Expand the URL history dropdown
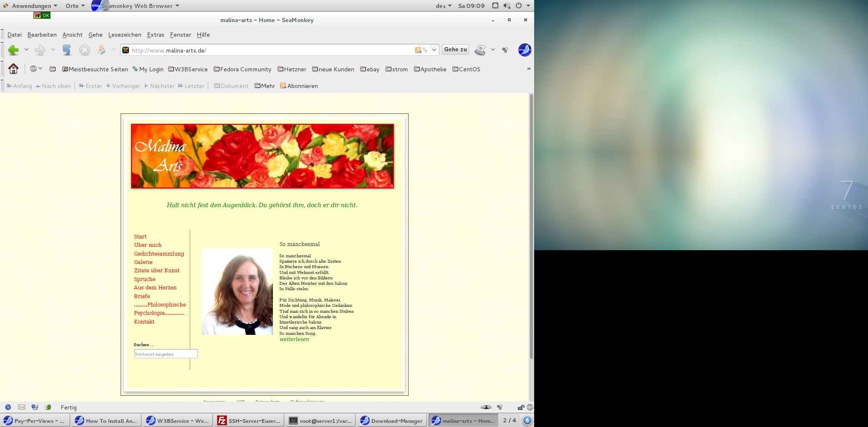 coord(434,50)
